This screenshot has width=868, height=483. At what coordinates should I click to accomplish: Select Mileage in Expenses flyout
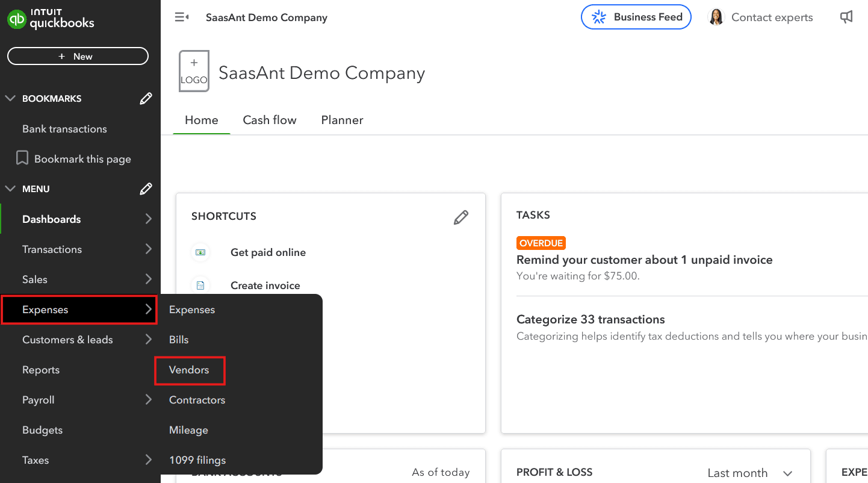tap(188, 430)
